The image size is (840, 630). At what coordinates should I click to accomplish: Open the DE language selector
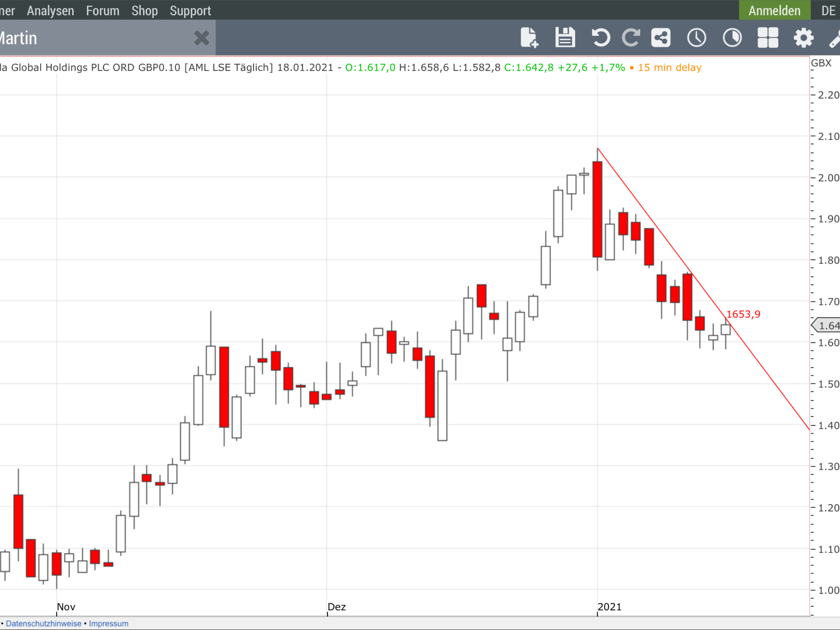tap(828, 10)
